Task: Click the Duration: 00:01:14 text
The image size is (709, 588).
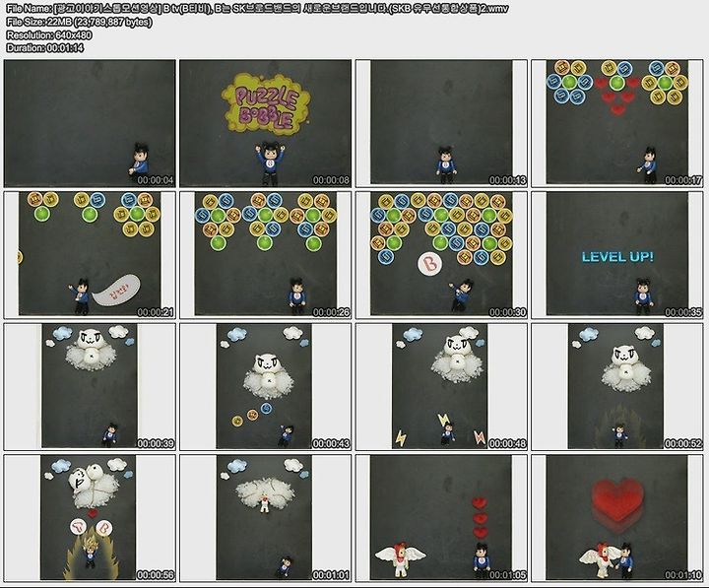Action: point(44,47)
